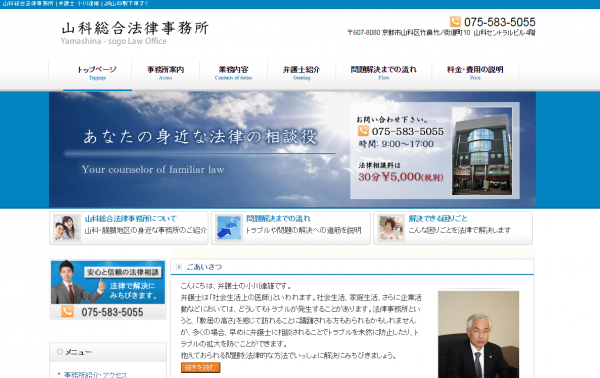Open the 料金・費用の説明 menu item

(x=475, y=72)
